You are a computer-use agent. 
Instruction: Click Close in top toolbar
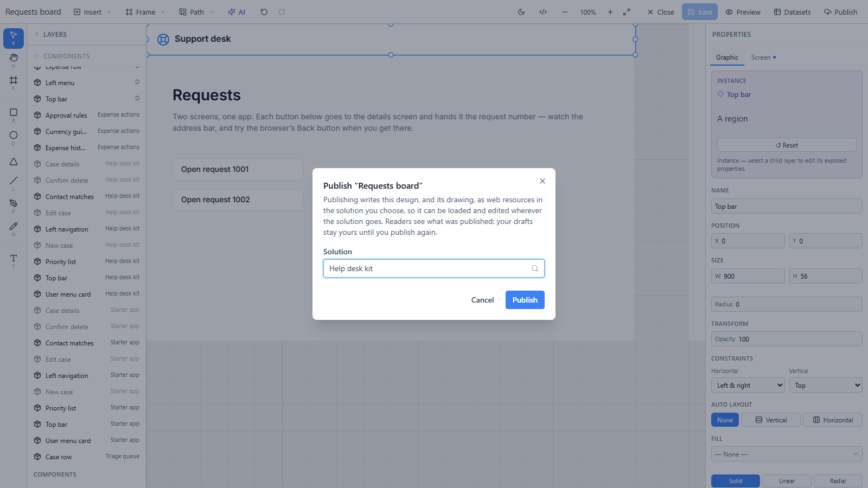click(x=661, y=12)
